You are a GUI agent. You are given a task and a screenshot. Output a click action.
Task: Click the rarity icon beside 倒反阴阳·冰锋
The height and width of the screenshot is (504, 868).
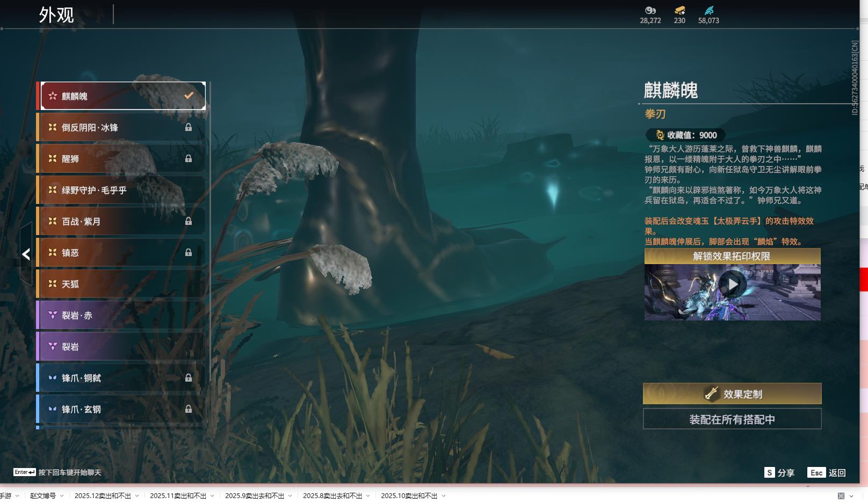[53, 127]
